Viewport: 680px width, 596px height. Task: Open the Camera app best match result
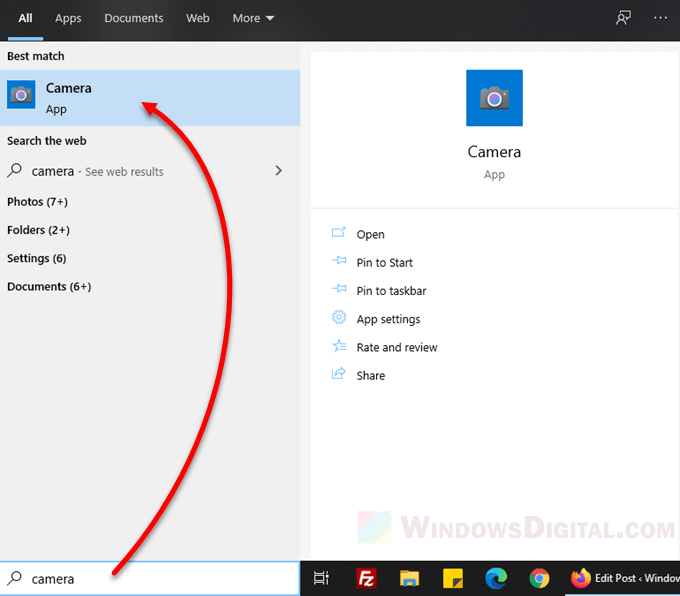tap(150, 98)
